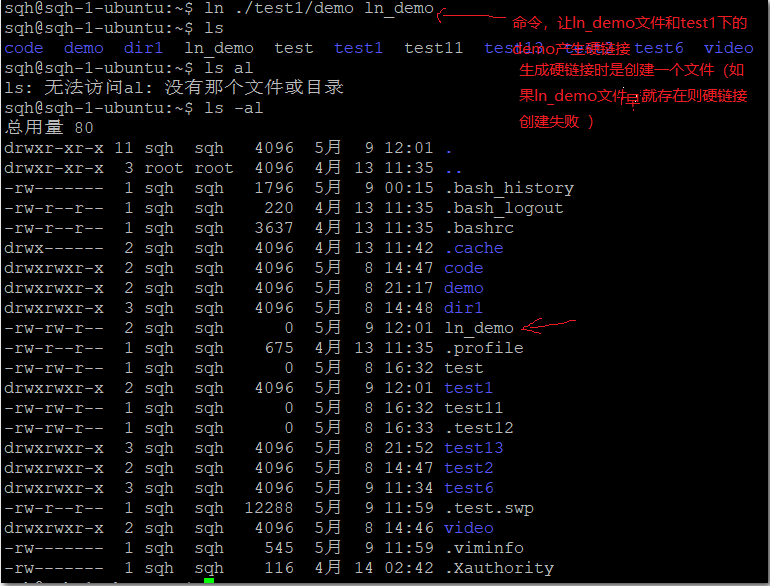The height and width of the screenshot is (586, 770).
Task: Click "test1" in the ls -al listing
Action: click(469, 388)
